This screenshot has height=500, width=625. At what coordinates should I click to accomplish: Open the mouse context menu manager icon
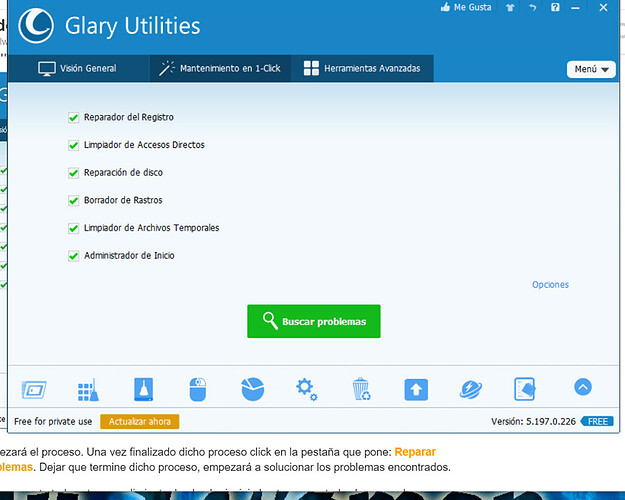(198, 390)
